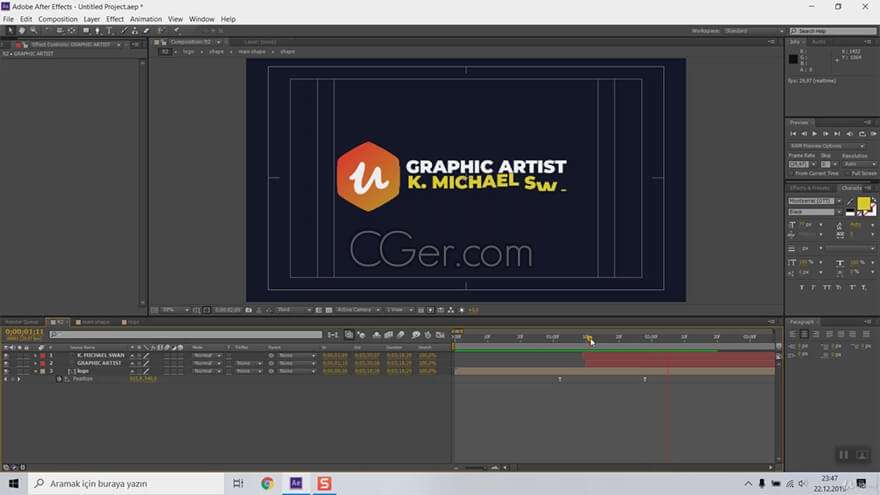The width and height of the screenshot is (880, 495).
Task: Open the Layer menu
Action: coord(91,19)
